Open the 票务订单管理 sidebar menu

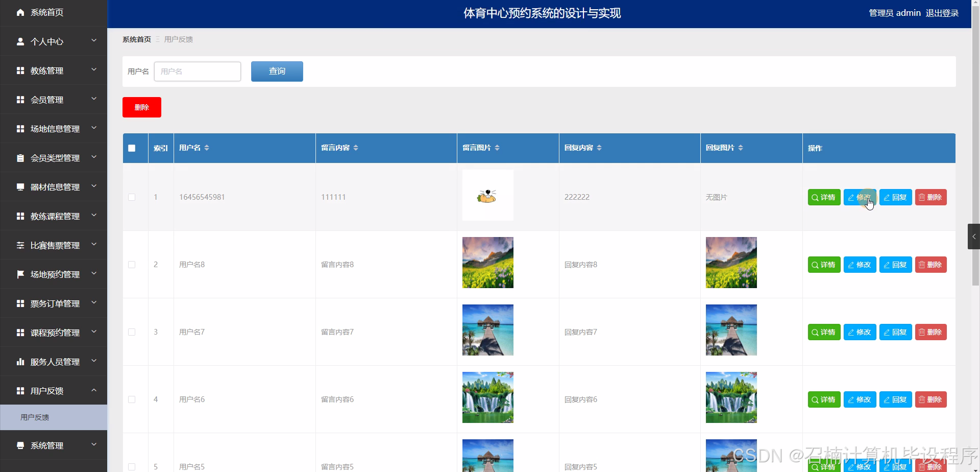(54, 303)
